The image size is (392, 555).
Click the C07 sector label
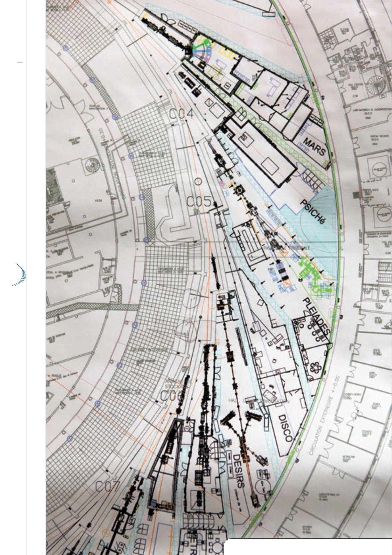tap(108, 486)
